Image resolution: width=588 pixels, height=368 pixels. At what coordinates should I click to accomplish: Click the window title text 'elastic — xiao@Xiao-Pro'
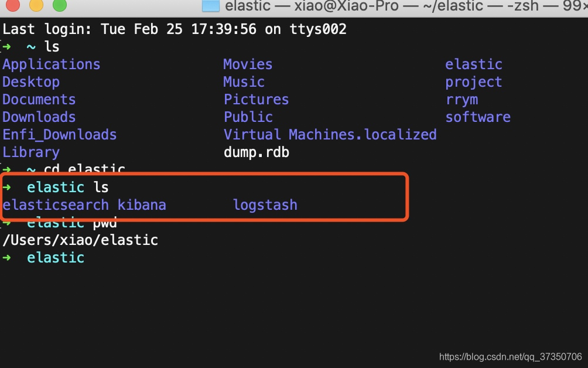pyautogui.click(x=312, y=6)
